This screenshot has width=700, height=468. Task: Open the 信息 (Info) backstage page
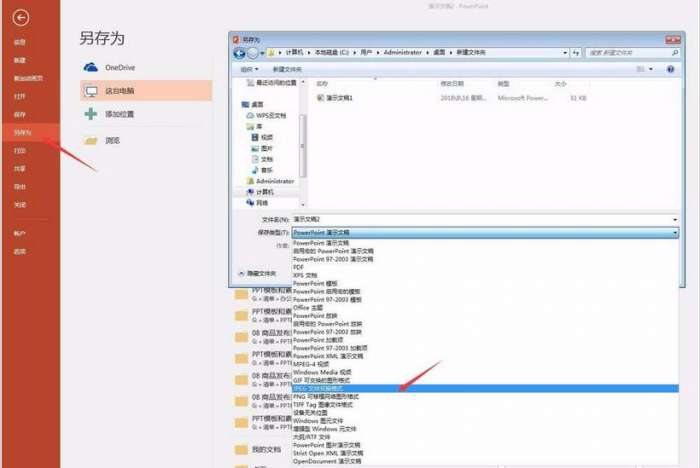click(x=20, y=42)
